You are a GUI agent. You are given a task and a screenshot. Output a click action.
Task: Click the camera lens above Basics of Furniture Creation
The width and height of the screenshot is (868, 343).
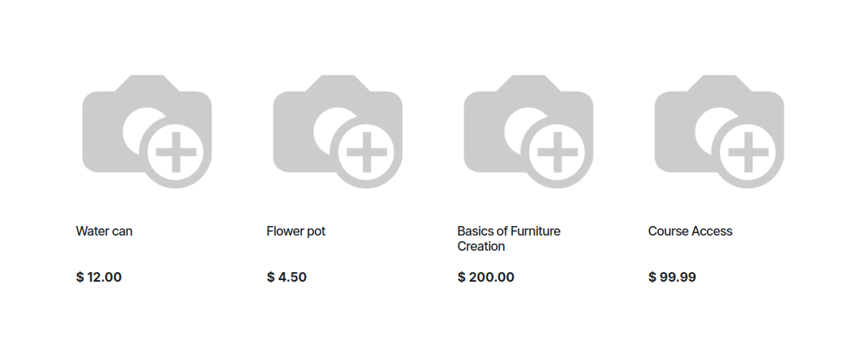pyautogui.click(x=517, y=129)
